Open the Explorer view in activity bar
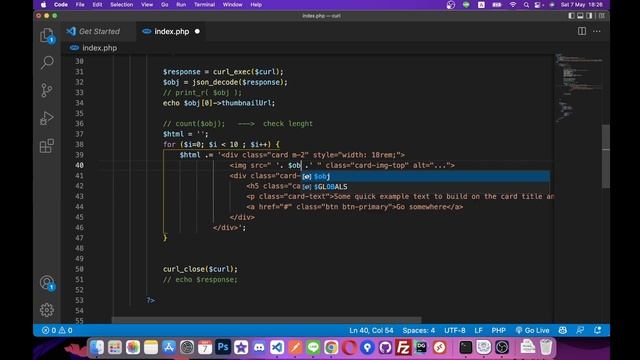Image resolution: width=640 pixels, height=360 pixels. click(47, 35)
